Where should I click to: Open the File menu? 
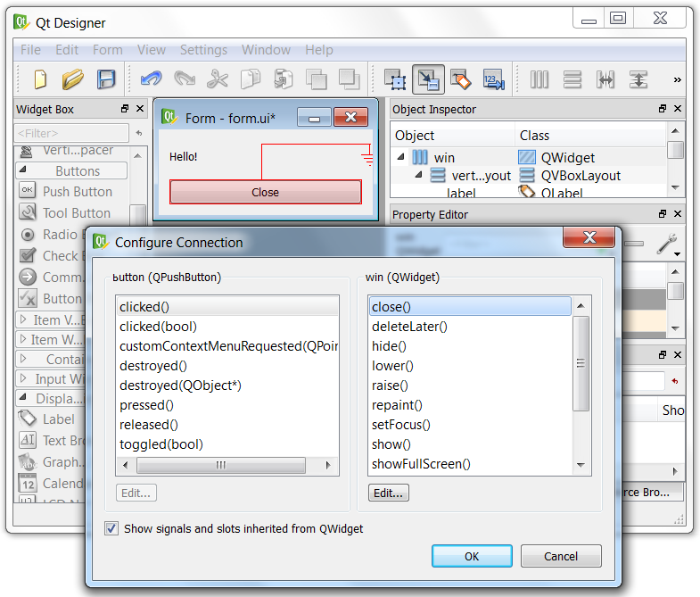point(30,50)
